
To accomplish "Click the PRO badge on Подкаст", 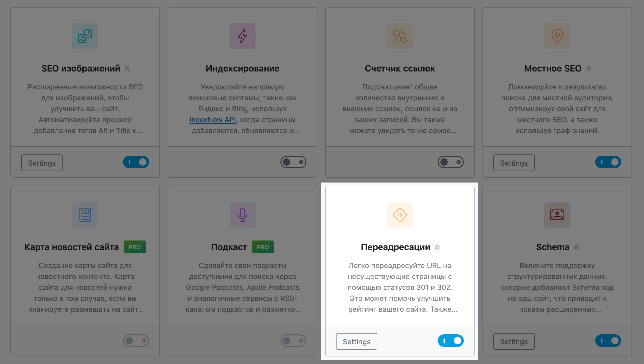I will (x=263, y=247).
